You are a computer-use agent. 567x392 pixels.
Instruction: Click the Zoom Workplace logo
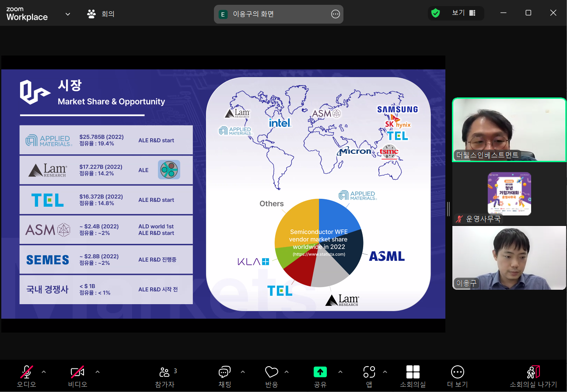click(27, 14)
